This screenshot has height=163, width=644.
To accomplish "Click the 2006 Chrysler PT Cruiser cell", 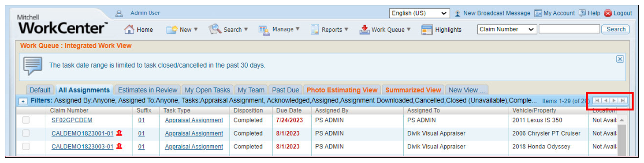I will click(546, 133).
